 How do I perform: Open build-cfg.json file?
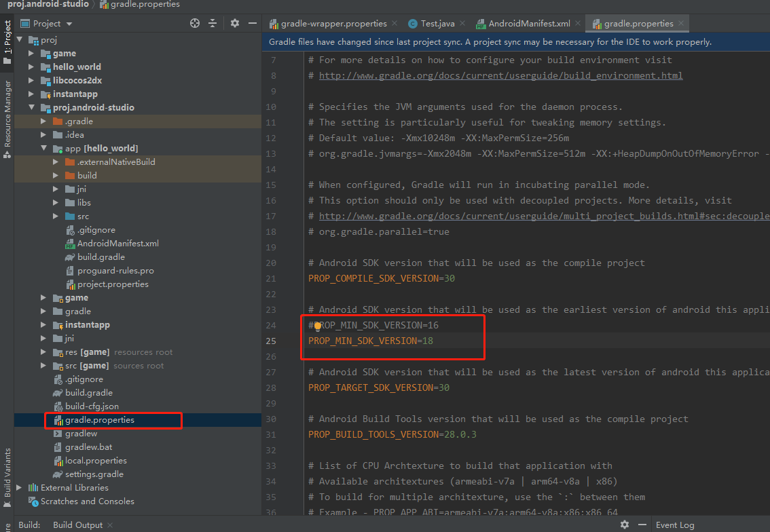92,406
